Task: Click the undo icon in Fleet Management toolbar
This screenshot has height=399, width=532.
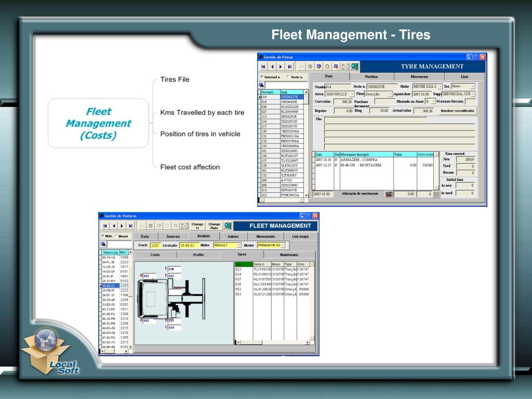Action: pos(142,225)
